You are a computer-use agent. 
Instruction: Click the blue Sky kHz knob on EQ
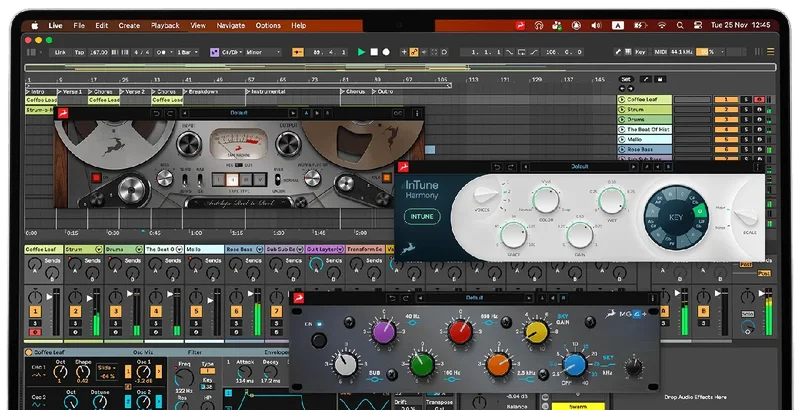574,365
